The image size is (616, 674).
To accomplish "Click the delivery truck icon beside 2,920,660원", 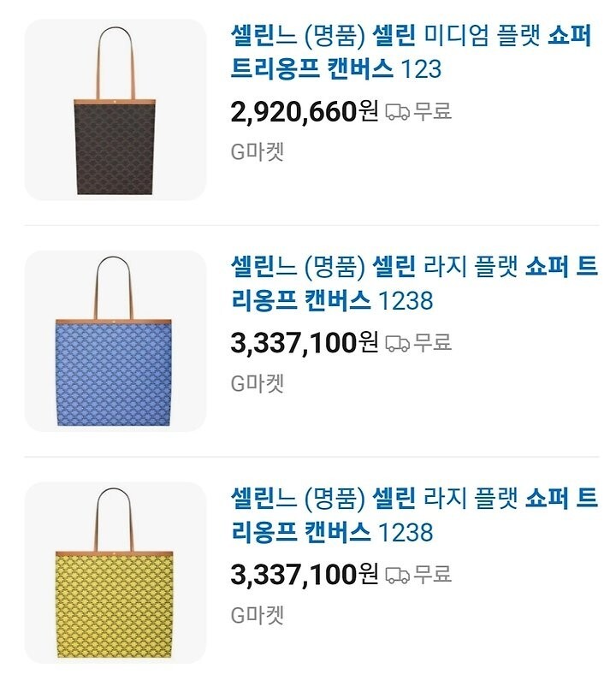I will (397, 112).
